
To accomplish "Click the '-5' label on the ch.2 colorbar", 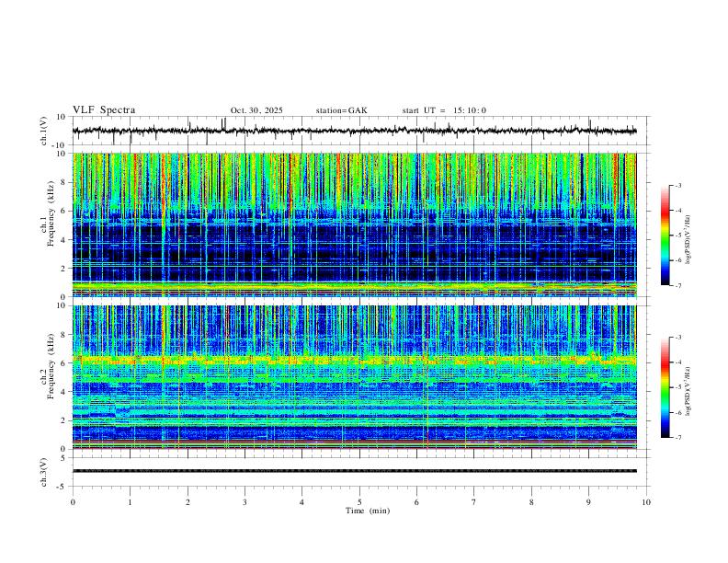I will (x=678, y=387).
